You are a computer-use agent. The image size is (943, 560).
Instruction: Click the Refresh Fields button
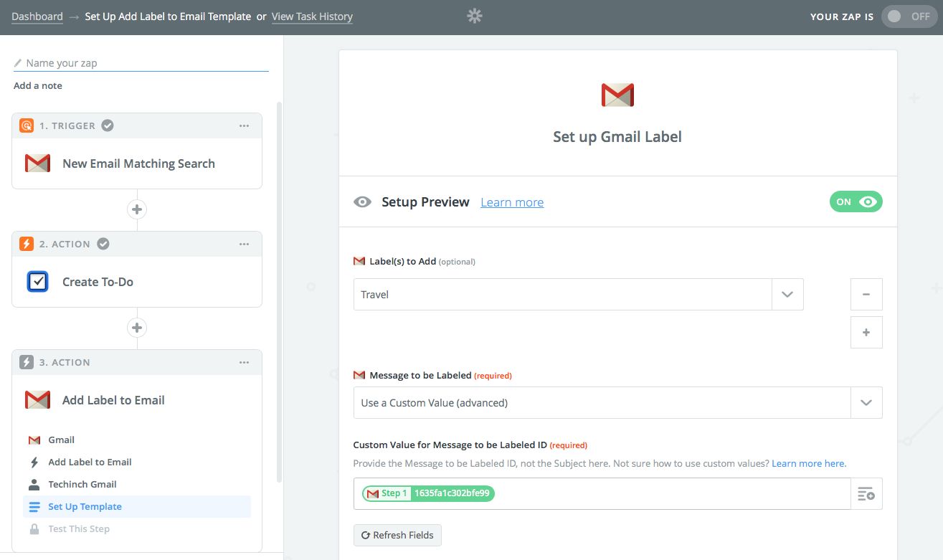(397, 535)
